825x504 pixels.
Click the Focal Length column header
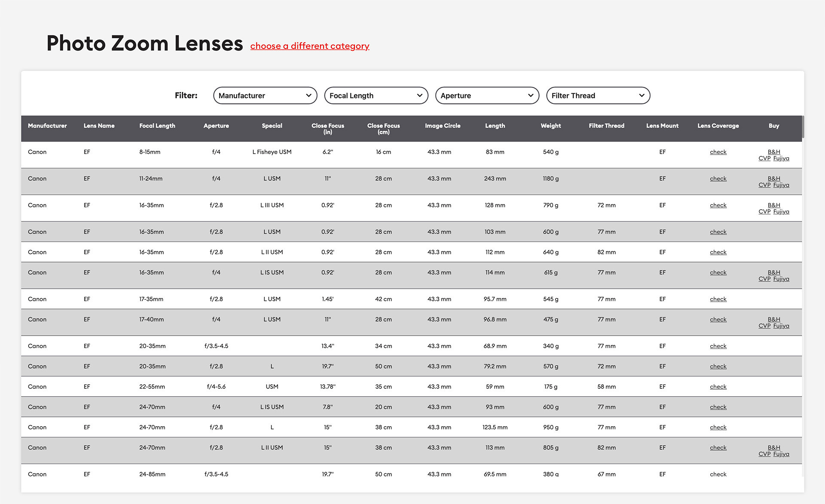tap(157, 126)
